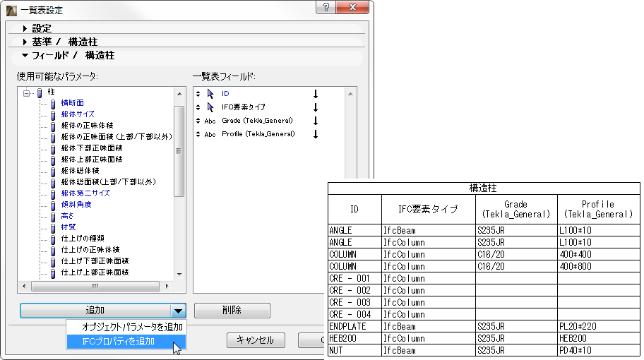Viewport: 644px width, 360px height.
Task: Select 躯体の正味面積 (上部/下部以外) parameter
Action: 117,137
